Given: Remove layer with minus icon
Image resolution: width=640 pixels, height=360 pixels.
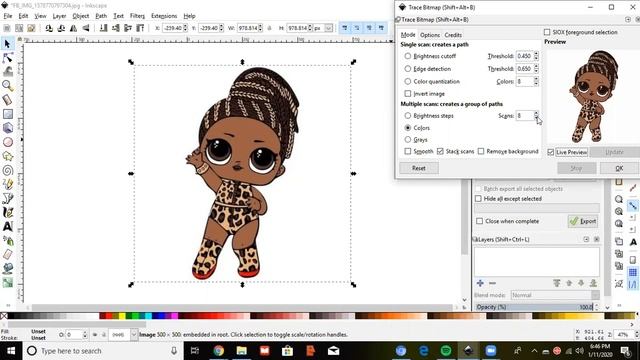Looking at the screenshot, I should point(492,283).
